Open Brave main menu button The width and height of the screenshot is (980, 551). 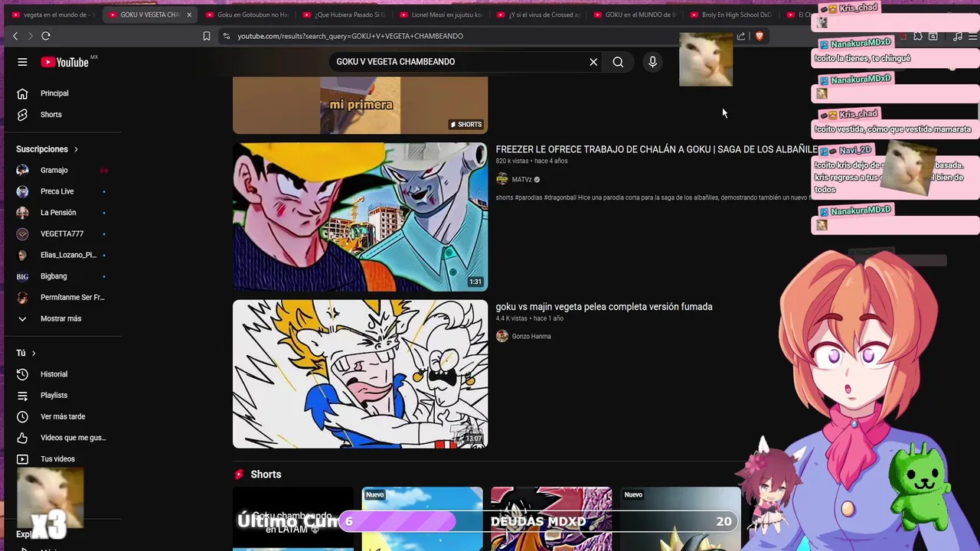coord(972,36)
